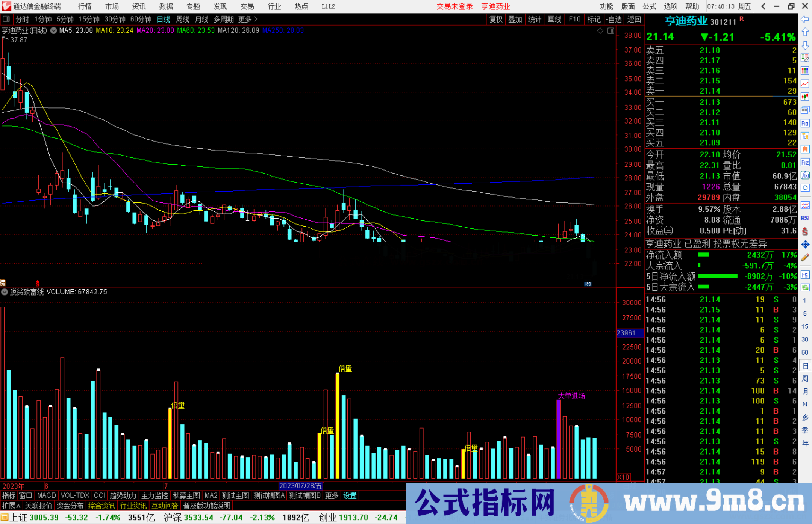
Task: Click the 2023/07/28 date marker on timeline
Action: (x=300, y=486)
